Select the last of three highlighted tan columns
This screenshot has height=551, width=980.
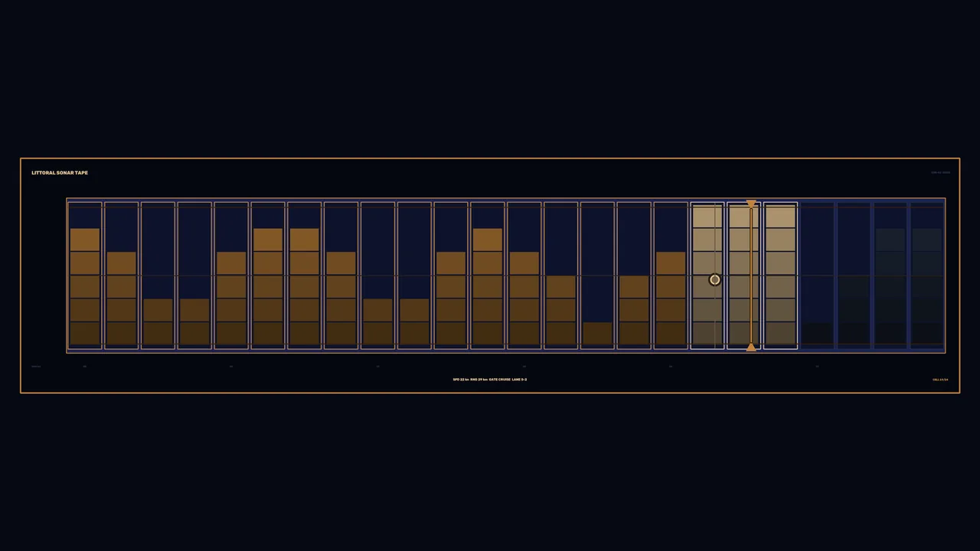(780, 275)
